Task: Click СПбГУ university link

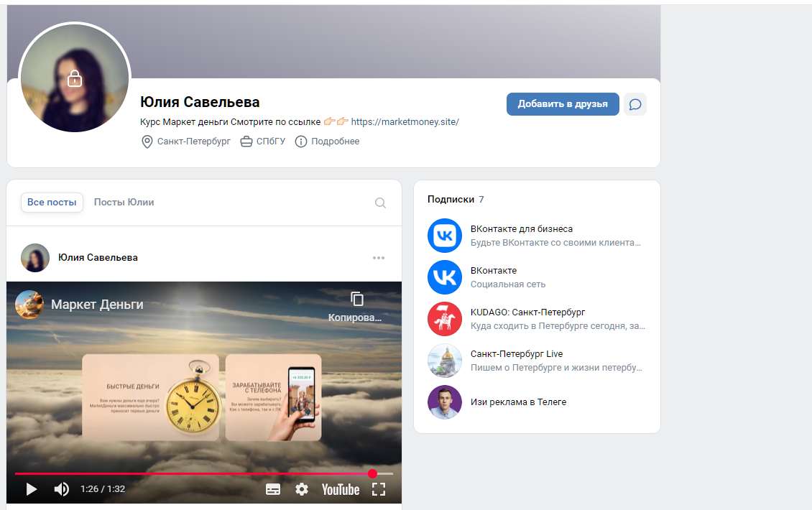Action: (x=271, y=142)
